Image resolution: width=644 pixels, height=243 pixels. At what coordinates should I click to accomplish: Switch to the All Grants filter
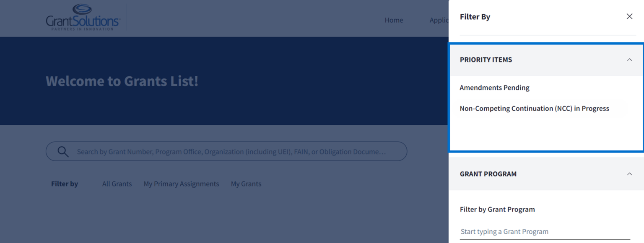(117, 184)
